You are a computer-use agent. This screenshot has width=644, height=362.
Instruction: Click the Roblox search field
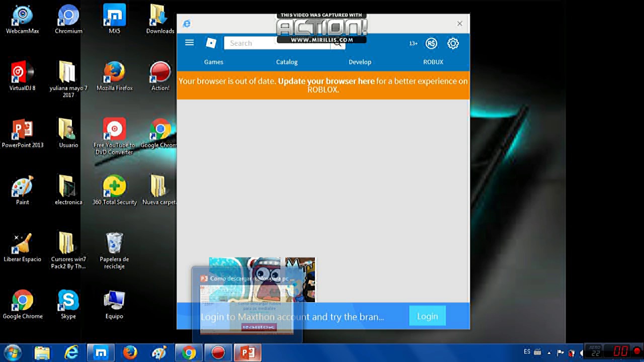pyautogui.click(x=277, y=43)
